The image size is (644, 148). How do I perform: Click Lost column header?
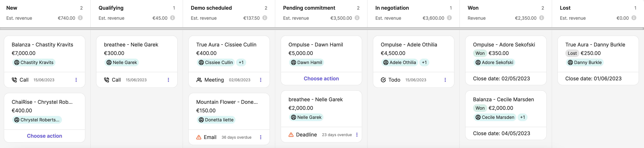[x=565, y=8]
